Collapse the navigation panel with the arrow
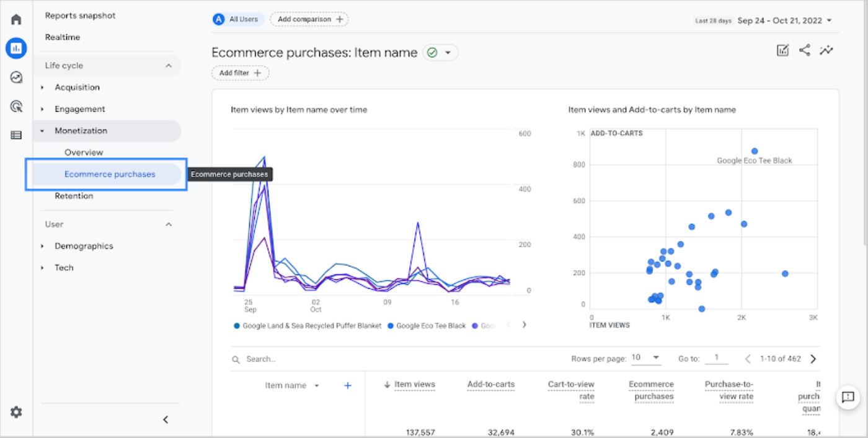Image resolution: width=868 pixels, height=438 pixels. (166, 419)
